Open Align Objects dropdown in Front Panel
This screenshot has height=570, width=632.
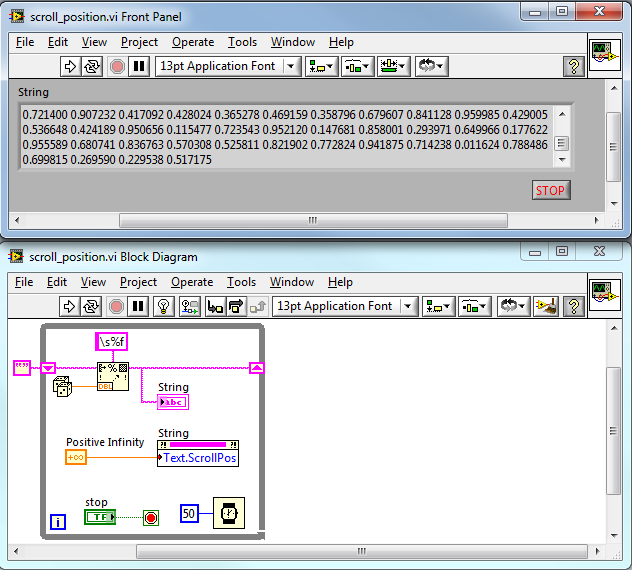tap(321, 66)
